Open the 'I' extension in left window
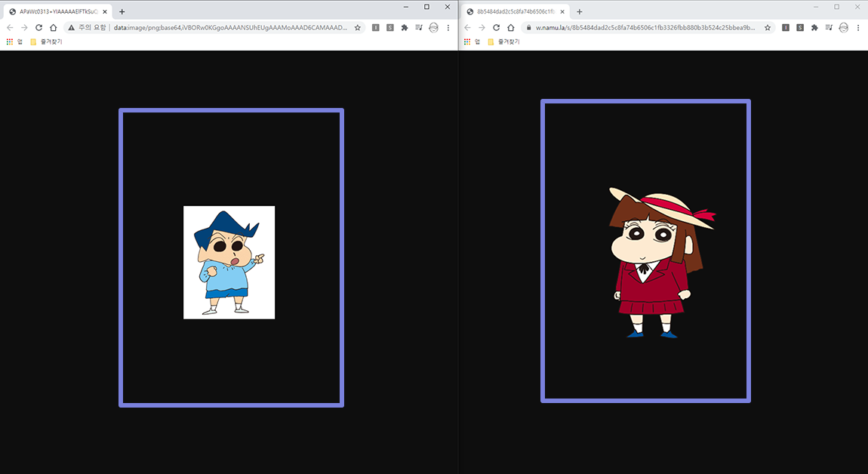Image resolution: width=868 pixels, height=474 pixels. coord(376,28)
